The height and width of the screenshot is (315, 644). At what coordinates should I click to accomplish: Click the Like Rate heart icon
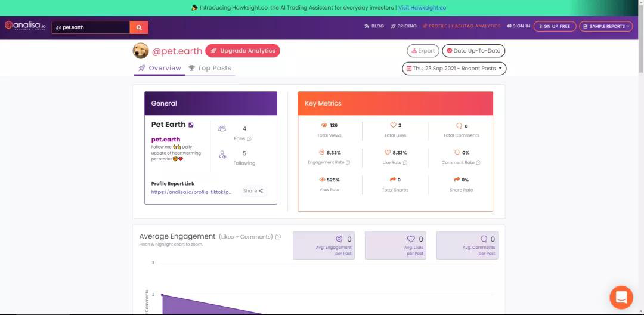click(x=388, y=152)
